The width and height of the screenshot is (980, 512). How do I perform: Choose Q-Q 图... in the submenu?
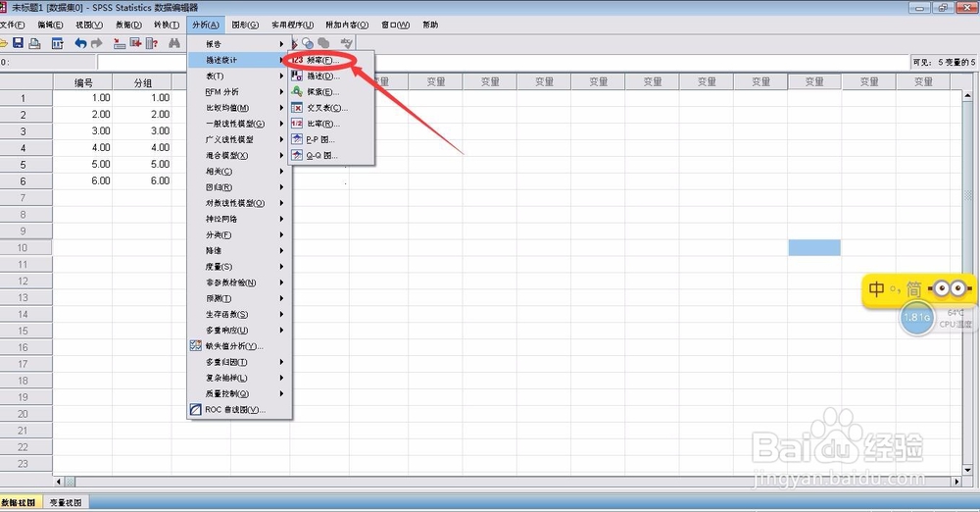330,156
